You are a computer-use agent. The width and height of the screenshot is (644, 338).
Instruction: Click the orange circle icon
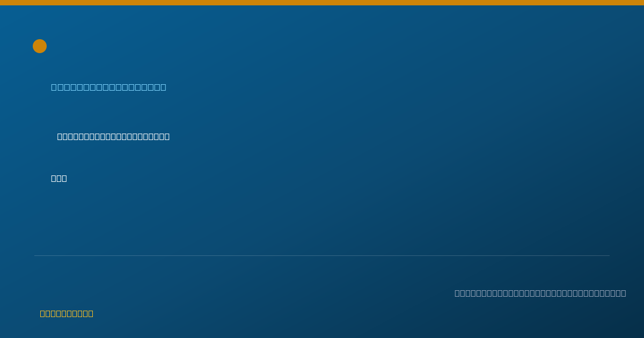pos(40,46)
